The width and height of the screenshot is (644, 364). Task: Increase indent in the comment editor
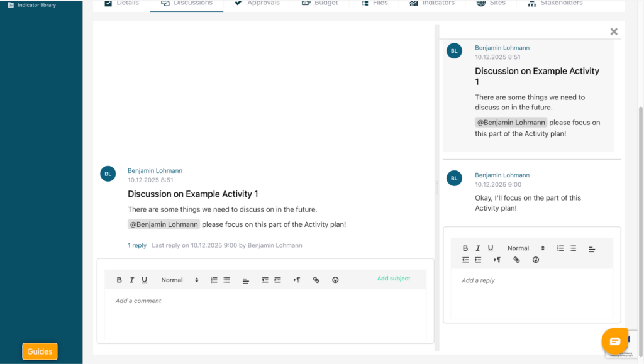(277, 280)
